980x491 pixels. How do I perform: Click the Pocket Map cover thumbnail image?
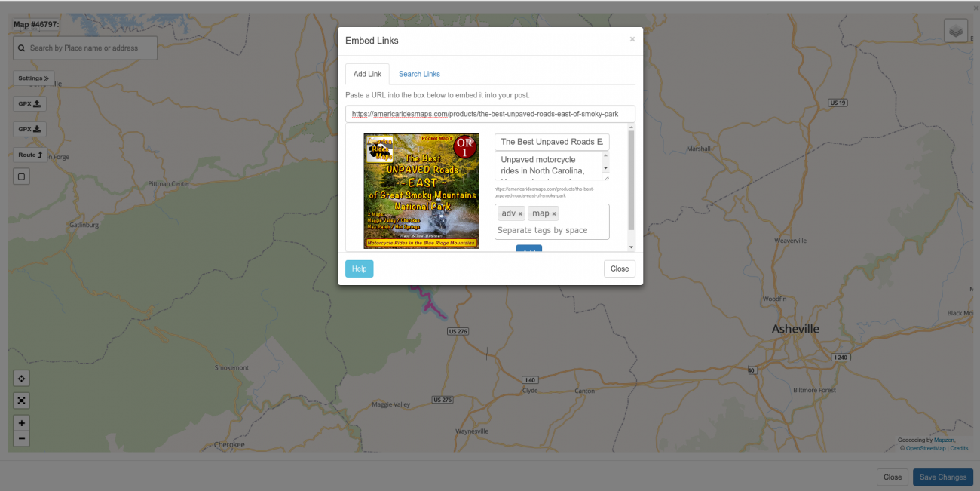[421, 191]
